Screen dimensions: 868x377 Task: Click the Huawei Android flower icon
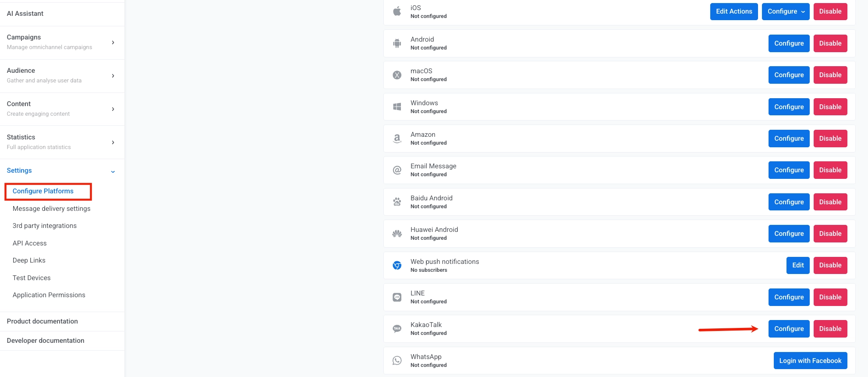(x=397, y=233)
